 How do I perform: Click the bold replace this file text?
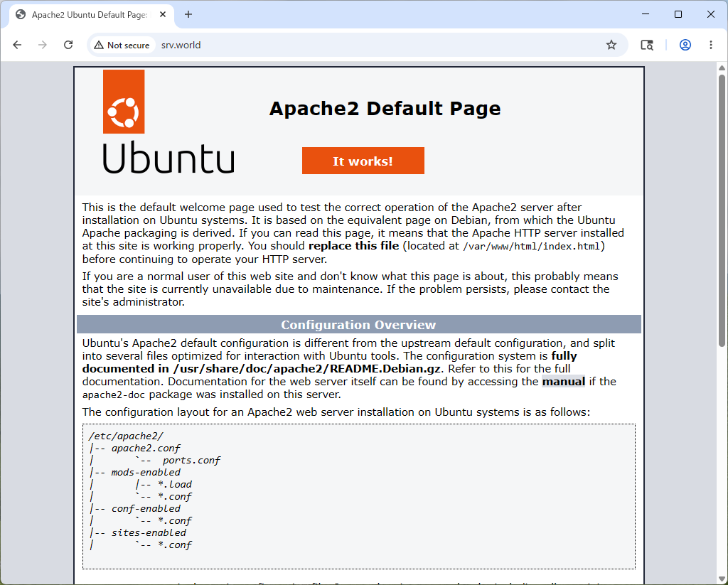click(354, 246)
